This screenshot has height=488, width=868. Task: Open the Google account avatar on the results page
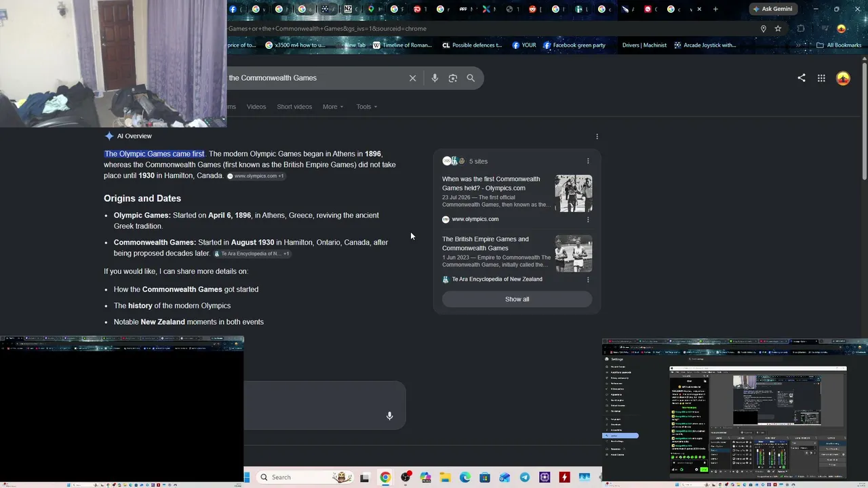tap(843, 78)
